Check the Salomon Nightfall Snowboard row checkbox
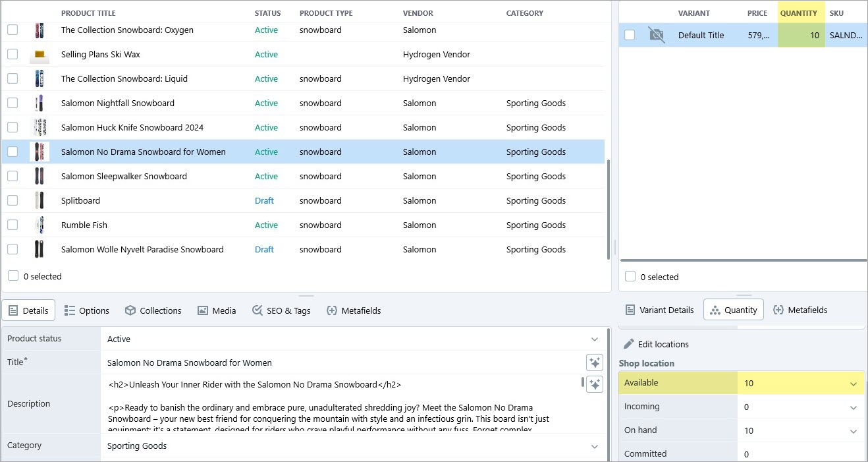This screenshot has height=462, width=868. (12, 103)
